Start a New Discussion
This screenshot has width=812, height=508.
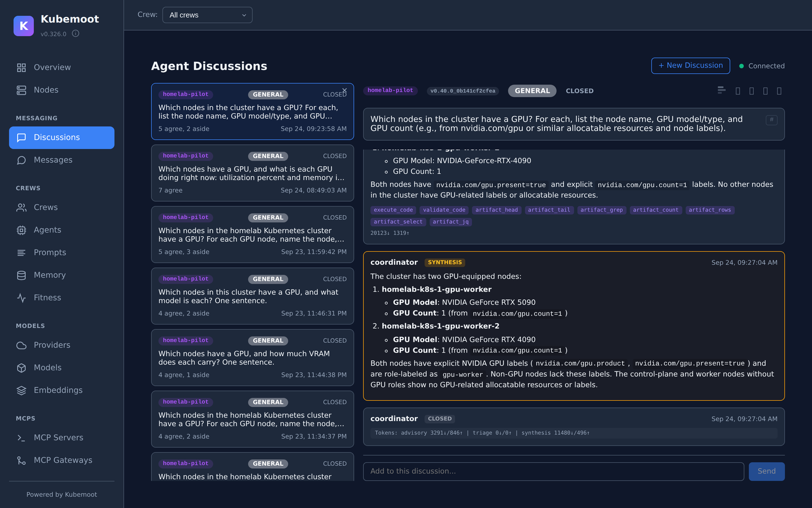click(690, 66)
